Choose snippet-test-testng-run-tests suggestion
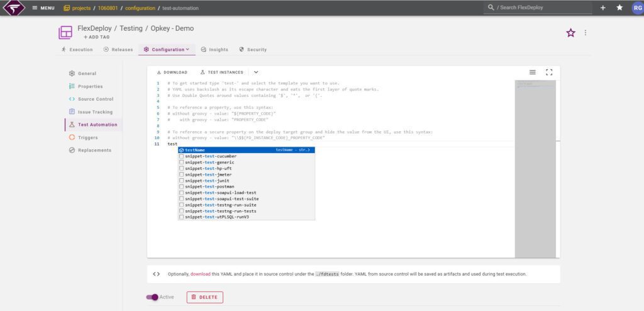Viewport: 644px width, 311px height. pos(247,211)
